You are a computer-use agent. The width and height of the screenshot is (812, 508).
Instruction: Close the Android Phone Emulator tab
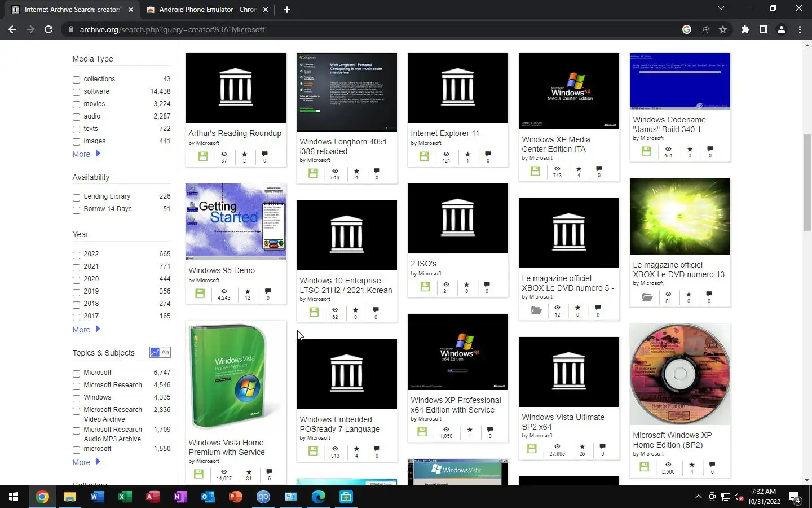pyautogui.click(x=266, y=10)
